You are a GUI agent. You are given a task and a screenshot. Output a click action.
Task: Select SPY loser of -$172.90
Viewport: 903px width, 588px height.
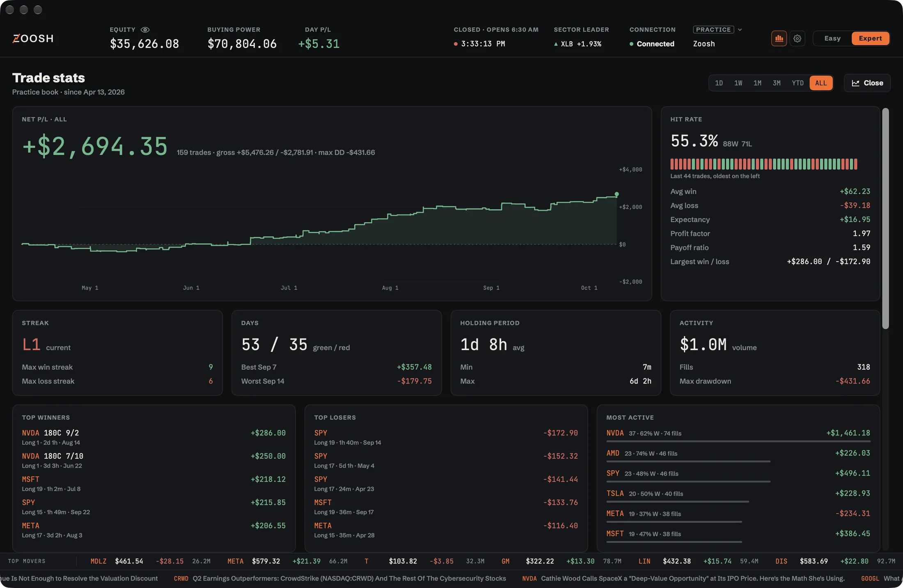coord(446,437)
